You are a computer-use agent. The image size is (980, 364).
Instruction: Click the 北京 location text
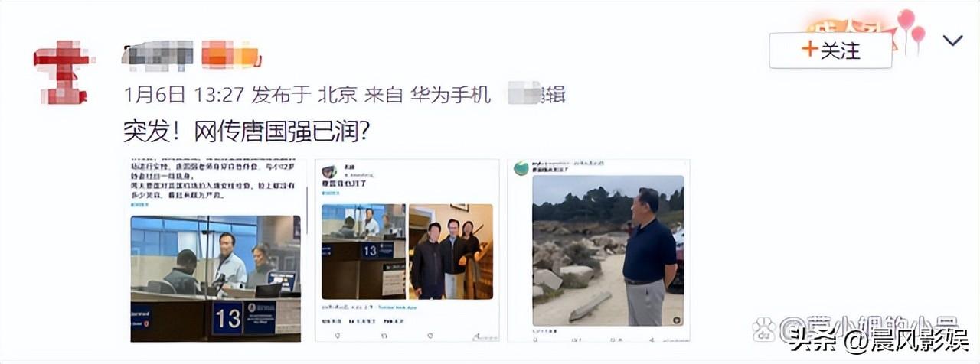tap(338, 95)
